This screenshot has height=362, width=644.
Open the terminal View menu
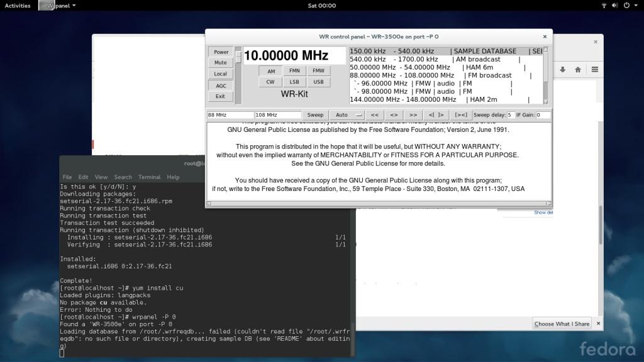point(101,177)
